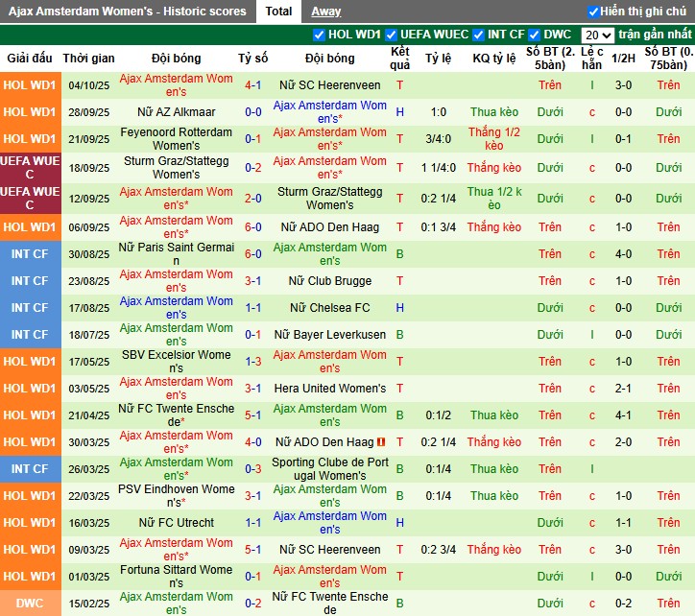Open the Feyenoord Rotterdam Women's link
The image size is (695, 616).
tap(176, 139)
